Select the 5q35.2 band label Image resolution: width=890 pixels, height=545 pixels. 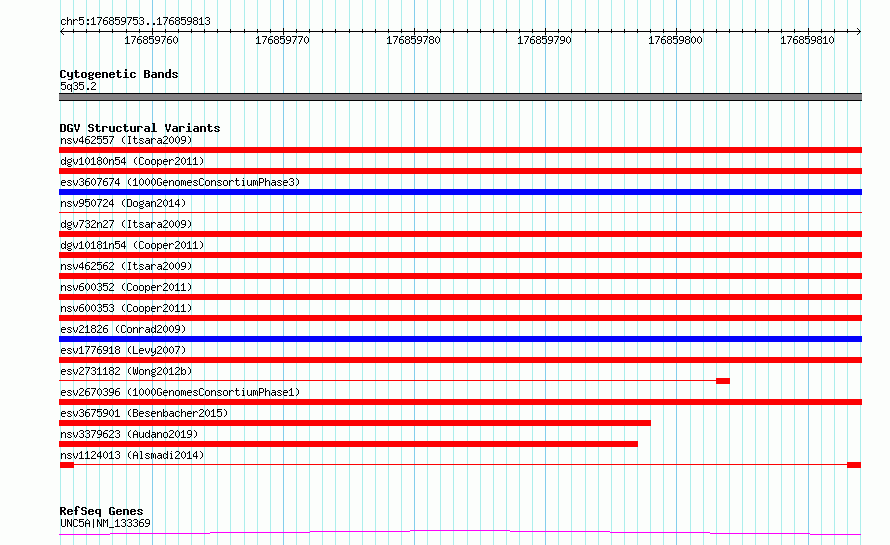coord(78,86)
